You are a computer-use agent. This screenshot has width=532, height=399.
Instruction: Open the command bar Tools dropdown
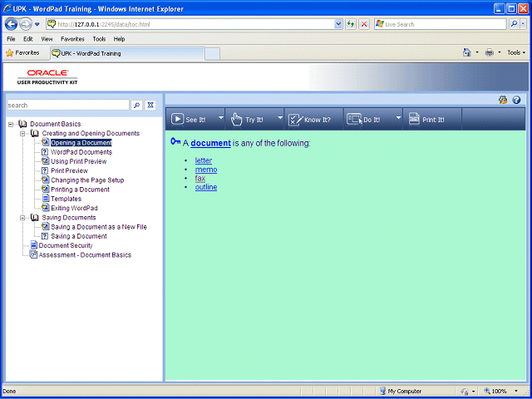[x=516, y=52]
